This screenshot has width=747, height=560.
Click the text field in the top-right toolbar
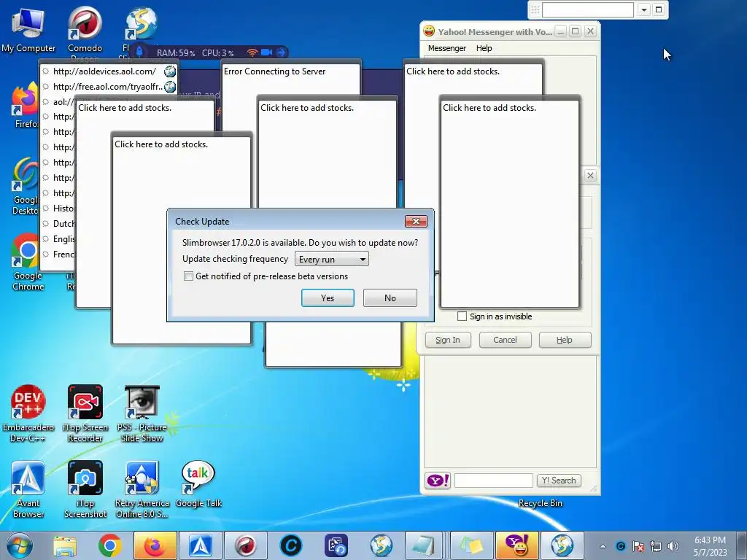(588, 9)
